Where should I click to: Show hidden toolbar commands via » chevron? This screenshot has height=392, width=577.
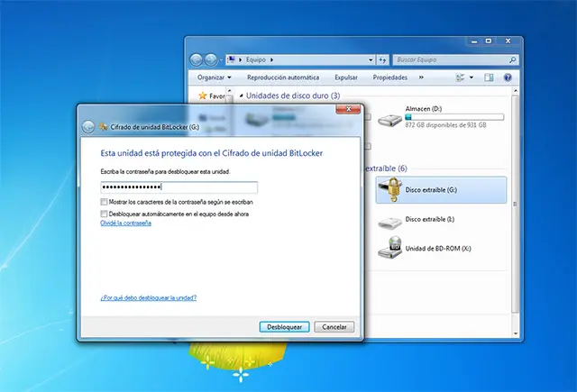tap(419, 77)
